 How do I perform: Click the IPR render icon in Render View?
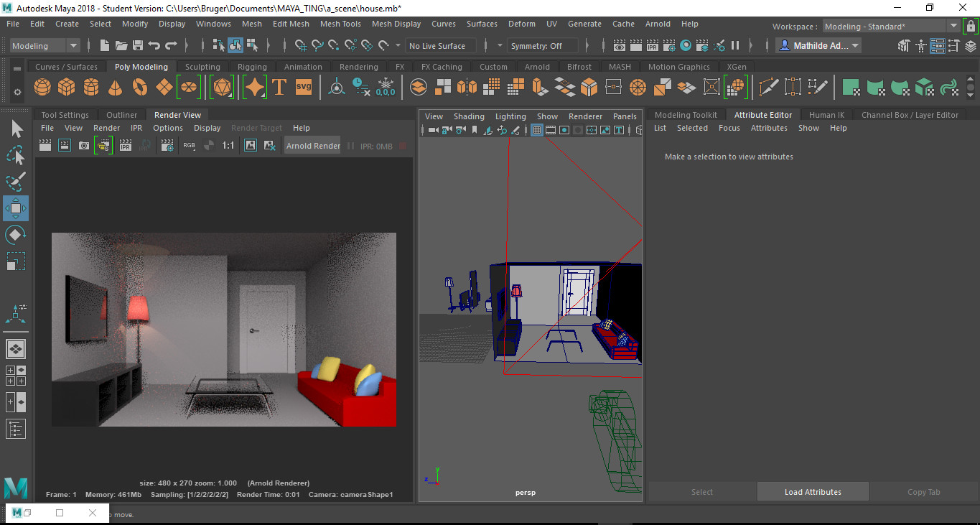click(125, 146)
